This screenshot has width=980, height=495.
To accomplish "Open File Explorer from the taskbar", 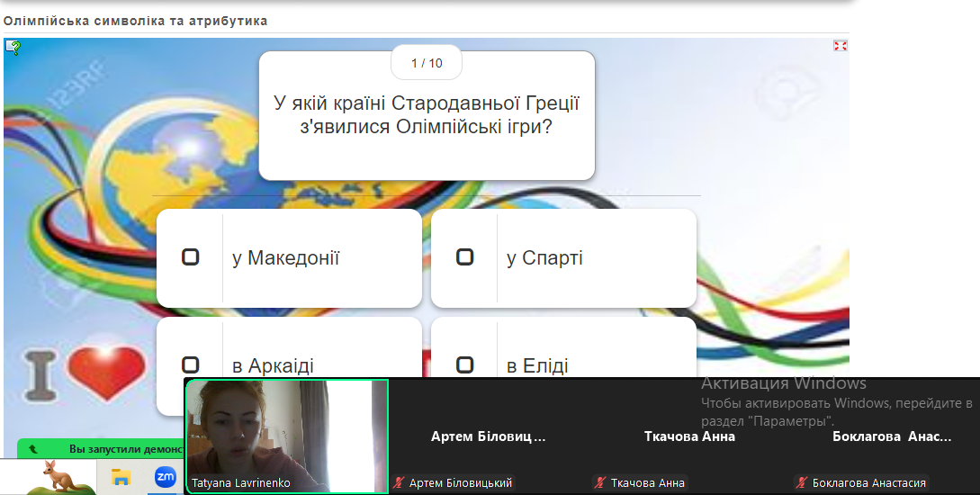I will pos(121,477).
